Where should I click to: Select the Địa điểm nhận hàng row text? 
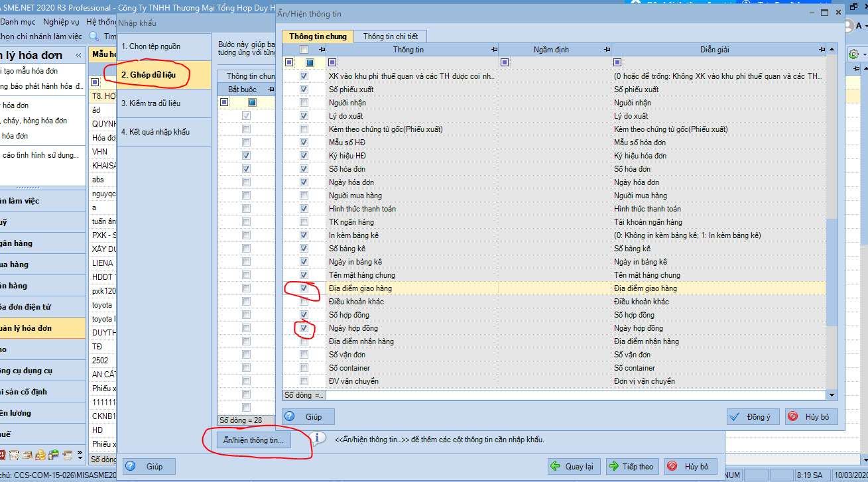(x=361, y=341)
